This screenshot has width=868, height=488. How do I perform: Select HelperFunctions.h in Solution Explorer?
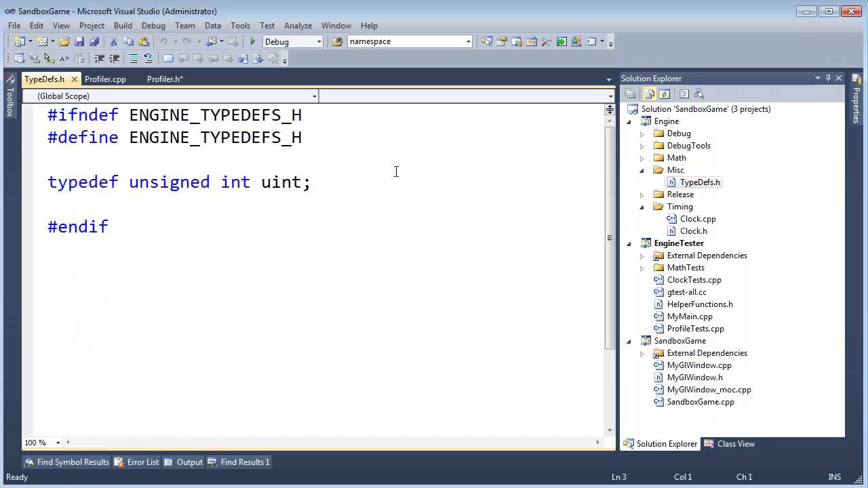coord(700,304)
